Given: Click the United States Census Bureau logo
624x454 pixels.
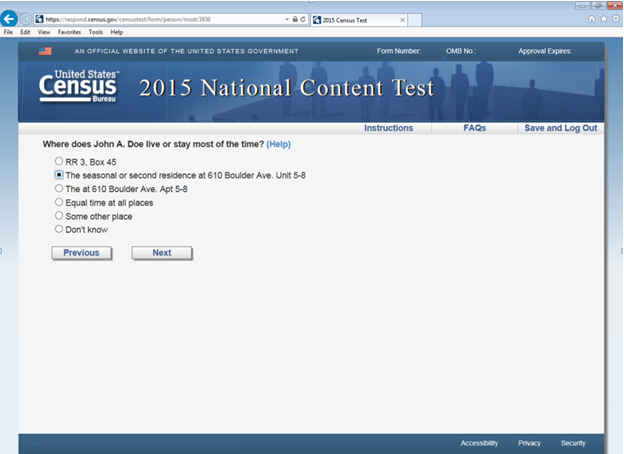Looking at the screenshot, I should (79, 86).
